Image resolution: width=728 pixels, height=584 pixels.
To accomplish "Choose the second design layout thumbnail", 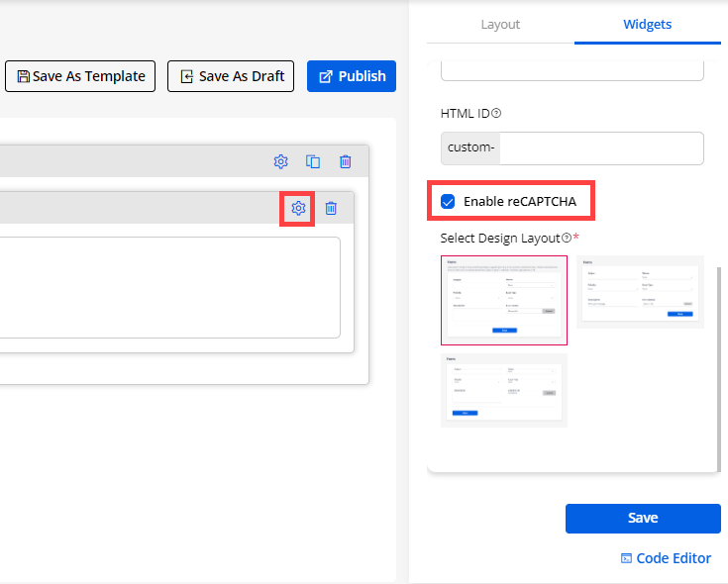I will click(640, 292).
